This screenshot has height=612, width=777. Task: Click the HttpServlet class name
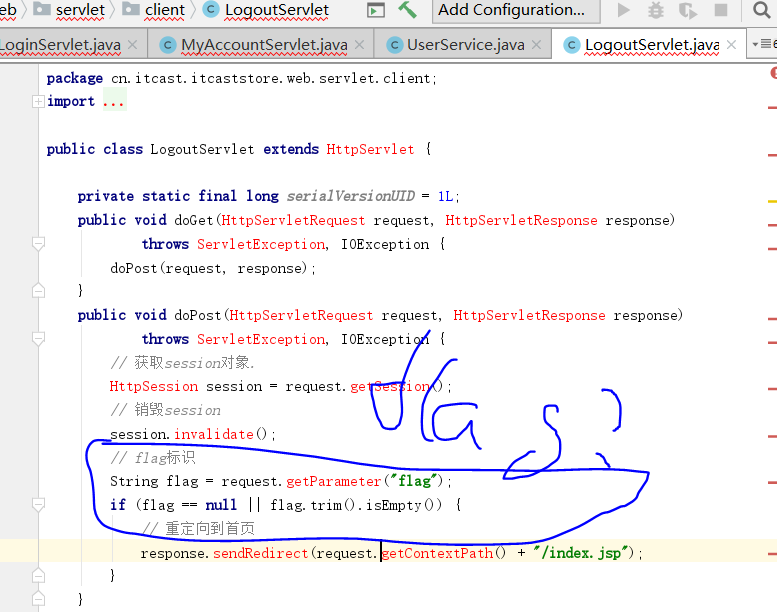[370, 149]
